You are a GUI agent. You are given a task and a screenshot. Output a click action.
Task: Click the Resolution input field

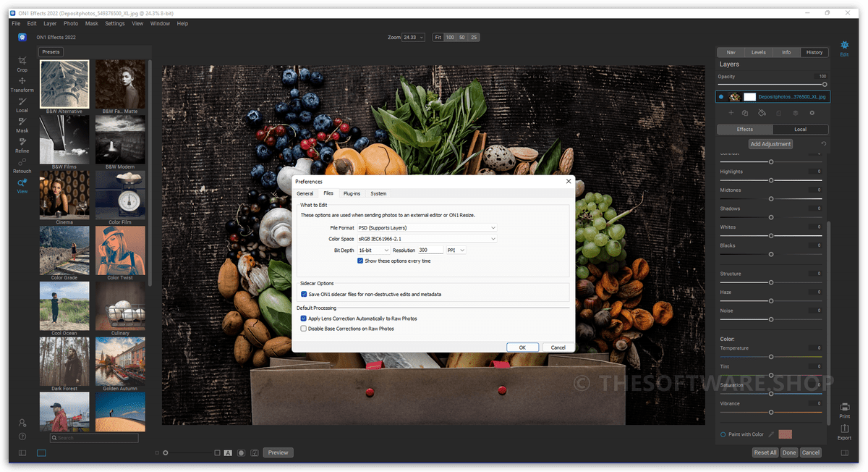430,250
